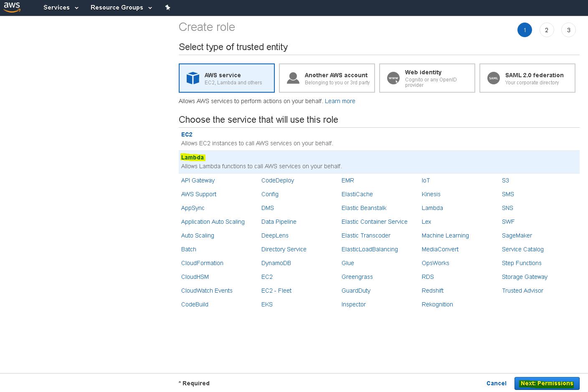
Task: Jump to step 3 circle indicator
Action: (568, 30)
